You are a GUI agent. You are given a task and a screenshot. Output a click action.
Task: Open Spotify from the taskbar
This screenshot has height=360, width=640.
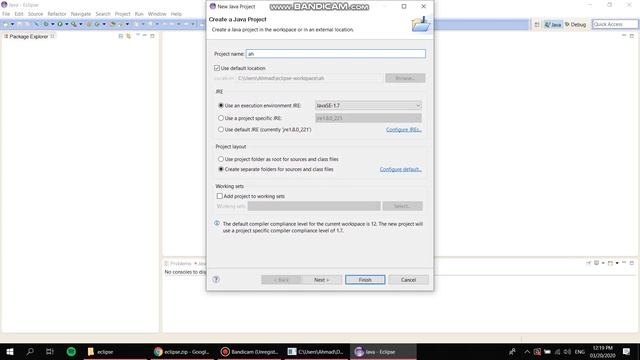coord(71,351)
